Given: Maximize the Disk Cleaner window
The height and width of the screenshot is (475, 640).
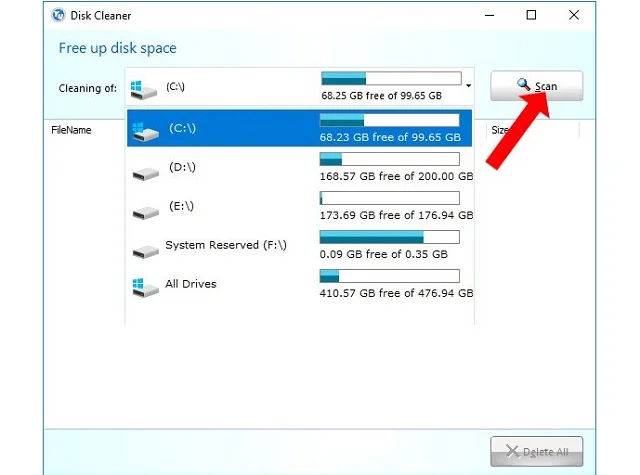Looking at the screenshot, I should pos(531,16).
